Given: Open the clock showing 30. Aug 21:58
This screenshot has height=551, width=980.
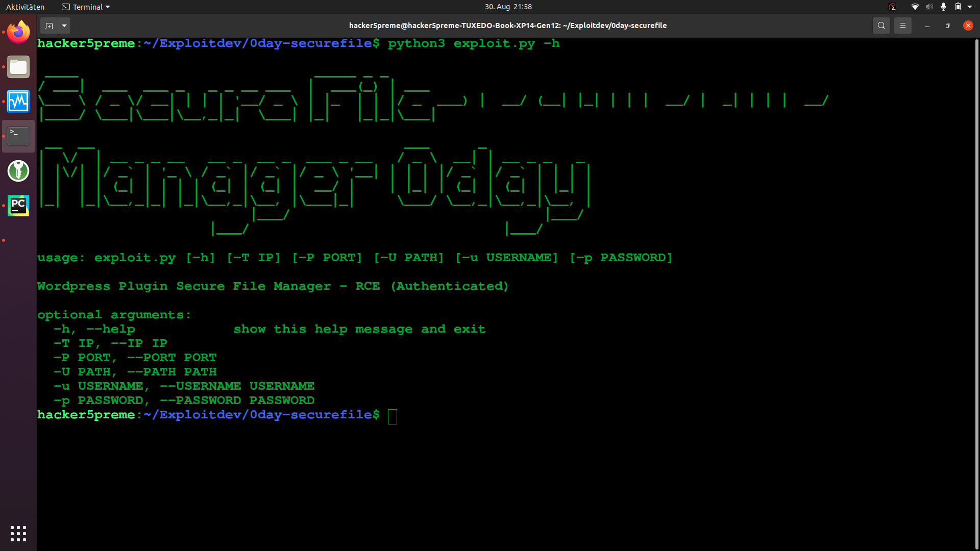Looking at the screenshot, I should point(508,7).
